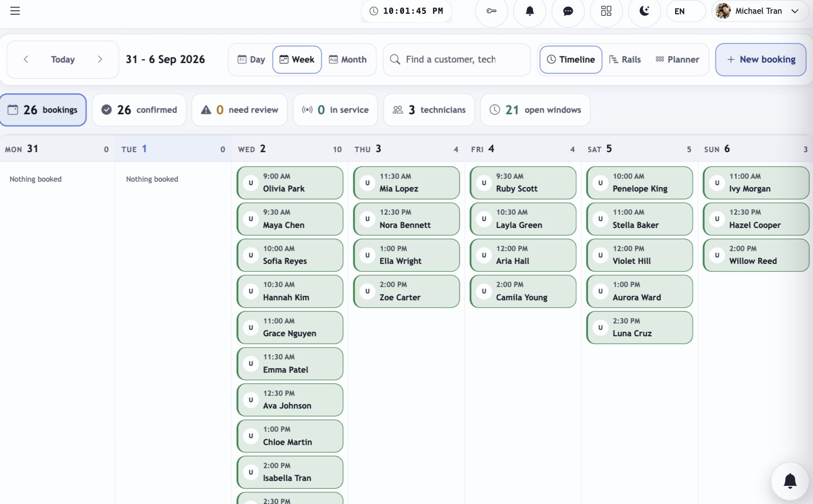The height and width of the screenshot is (504, 813).
Task: Click the U avatar on Chloe Martin card
Action: [251, 436]
